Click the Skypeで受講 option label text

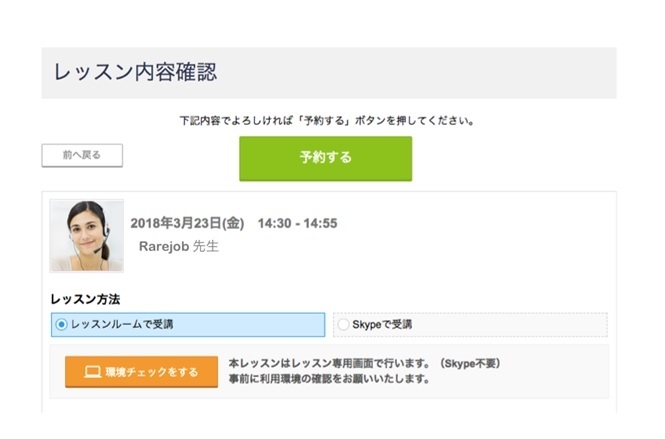382,325
